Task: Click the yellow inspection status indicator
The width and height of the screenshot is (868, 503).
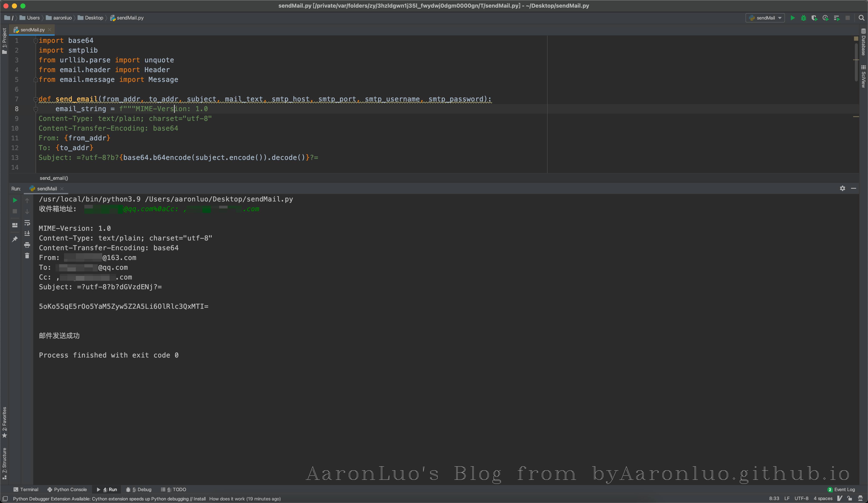Action: coord(856,39)
